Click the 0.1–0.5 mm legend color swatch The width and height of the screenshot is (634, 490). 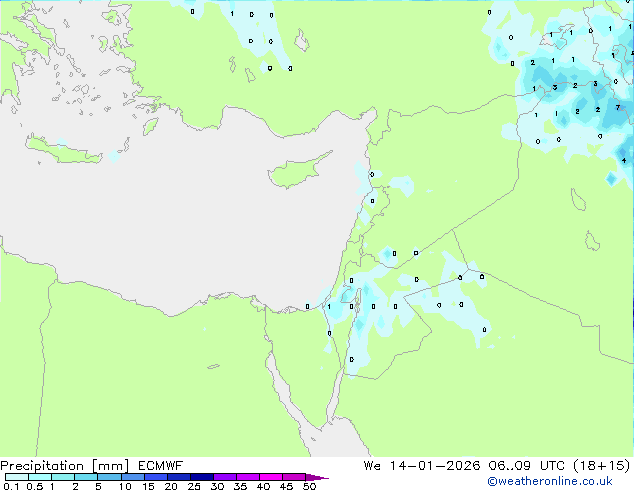pyautogui.click(x=17, y=477)
